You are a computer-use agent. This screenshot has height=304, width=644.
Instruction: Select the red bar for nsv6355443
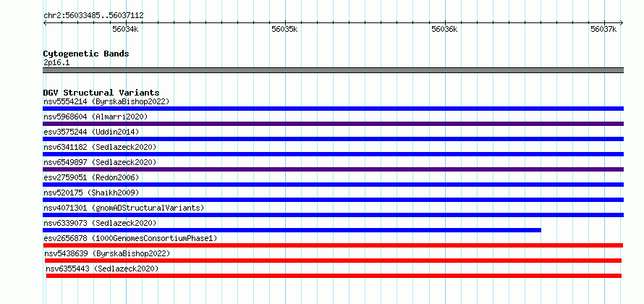click(334, 276)
